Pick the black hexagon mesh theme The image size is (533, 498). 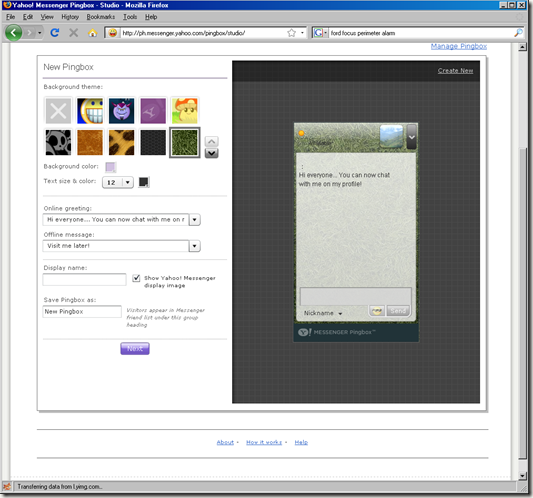click(x=153, y=142)
